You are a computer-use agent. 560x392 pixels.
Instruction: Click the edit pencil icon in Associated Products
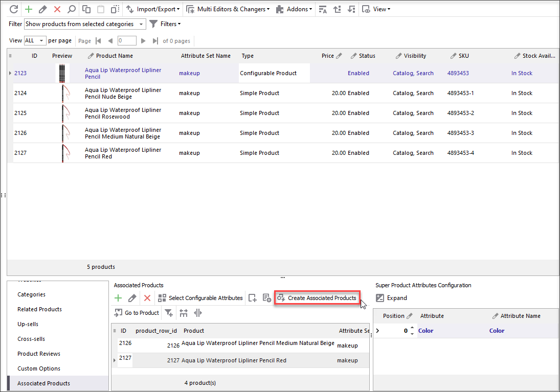(132, 298)
